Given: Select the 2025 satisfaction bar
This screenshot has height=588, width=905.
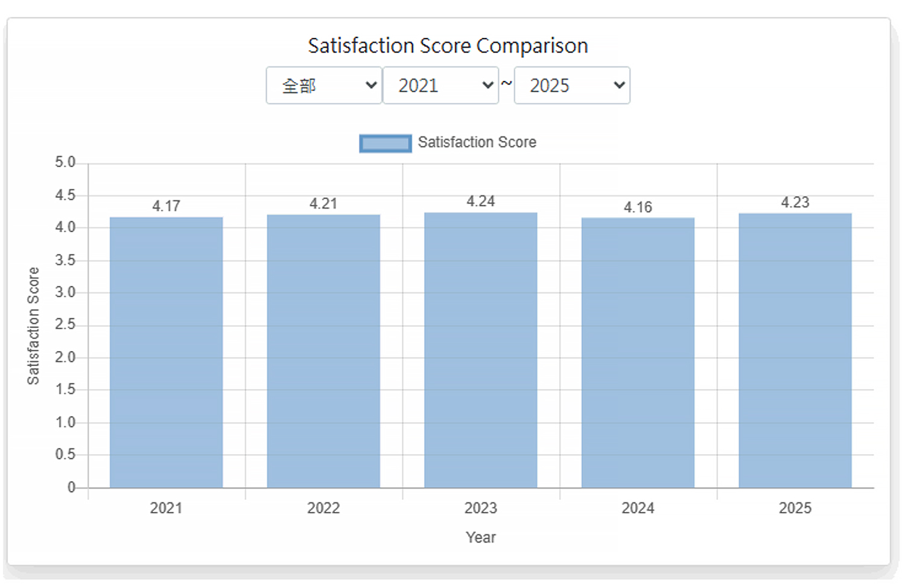Looking at the screenshot, I should (x=795, y=351).
